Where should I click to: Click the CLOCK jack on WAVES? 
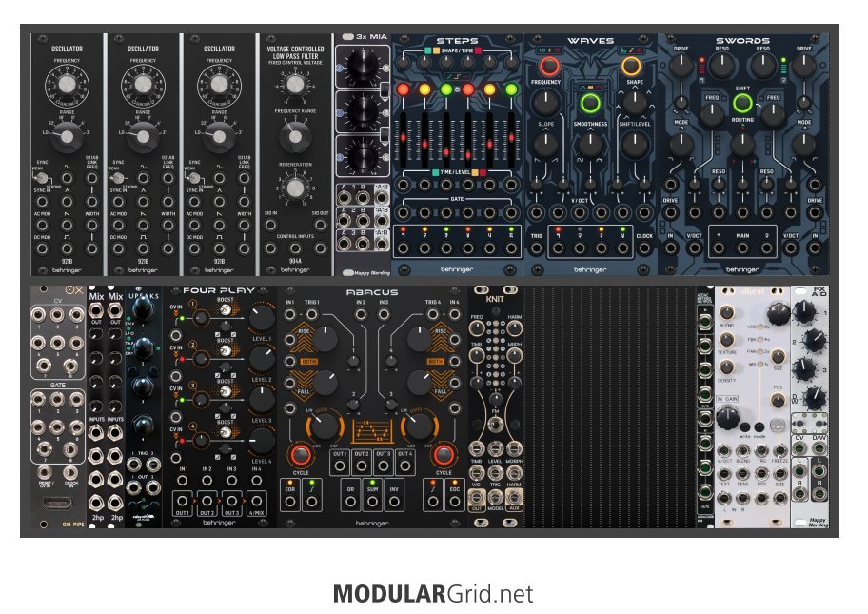click(x=644, y=248)
